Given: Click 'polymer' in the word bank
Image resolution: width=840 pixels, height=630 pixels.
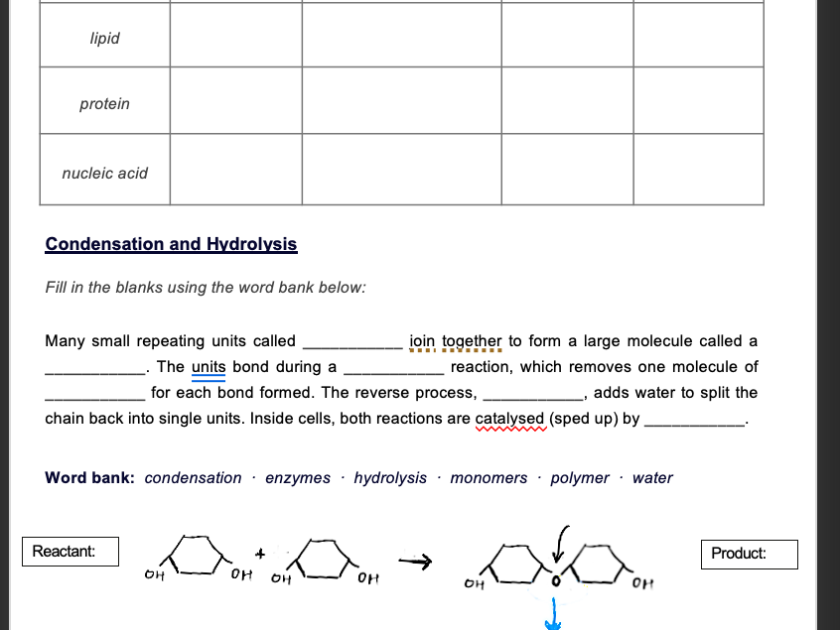Looking at the screenshot, I should [580, 477].
